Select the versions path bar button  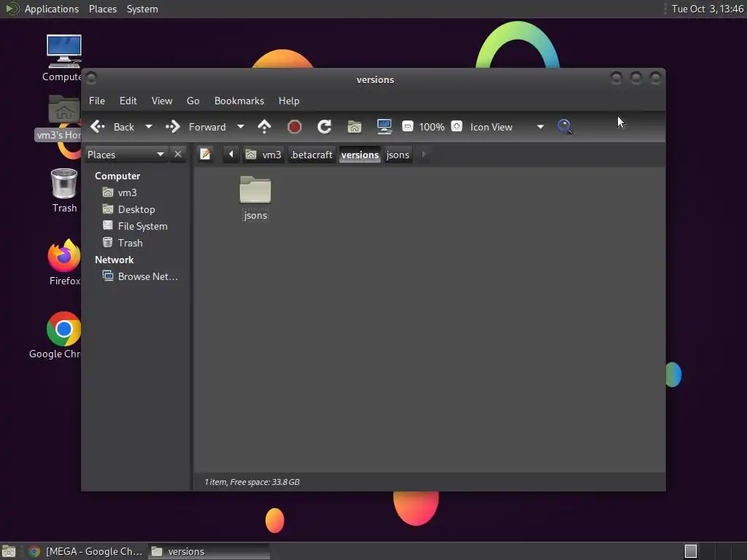pos(360,155)
